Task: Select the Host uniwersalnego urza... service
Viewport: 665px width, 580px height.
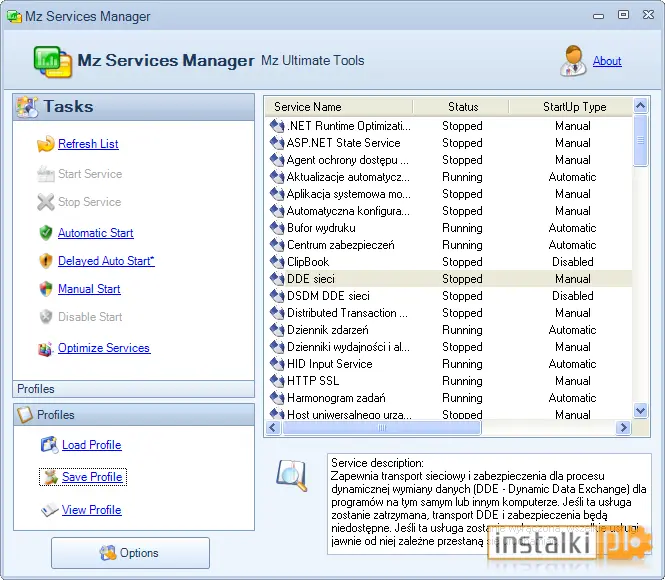Action: tap(449, 414)
